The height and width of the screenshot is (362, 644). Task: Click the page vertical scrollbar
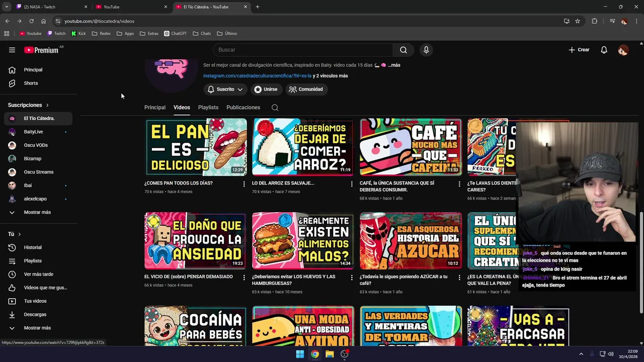point(641,262)
